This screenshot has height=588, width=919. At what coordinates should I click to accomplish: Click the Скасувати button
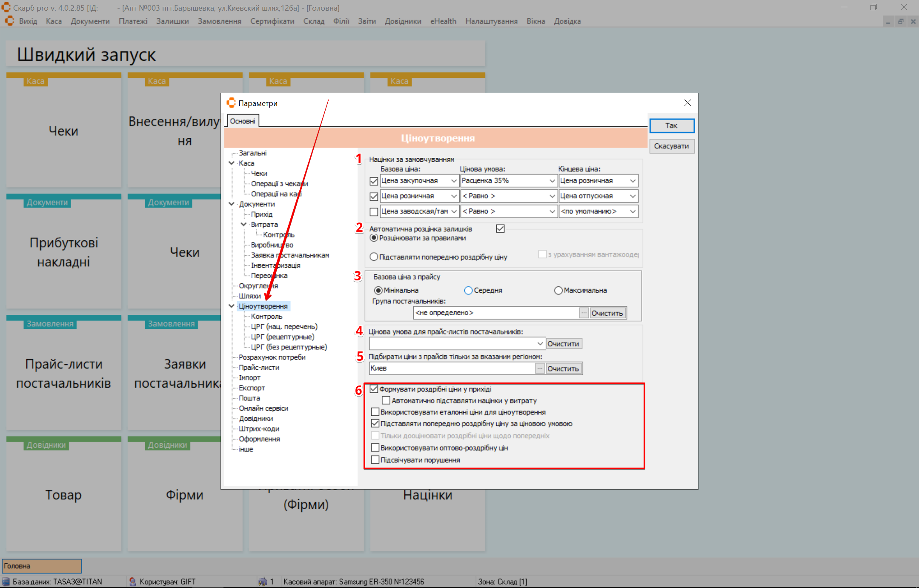tap(671, 146)
